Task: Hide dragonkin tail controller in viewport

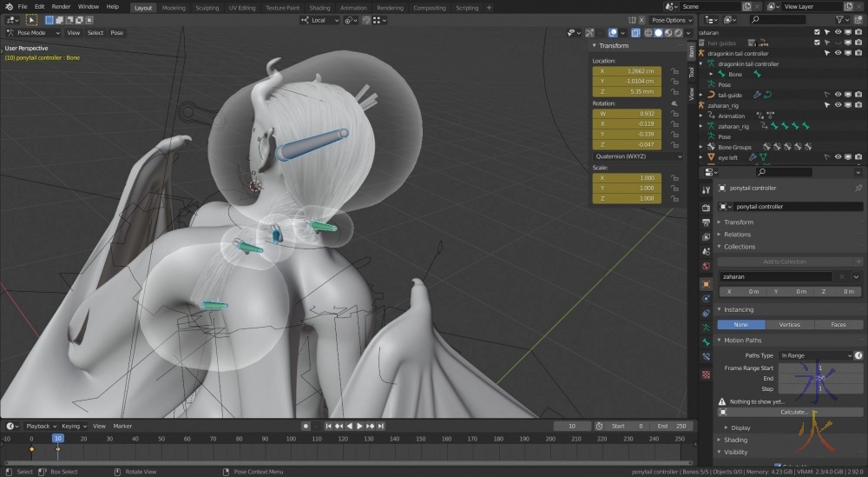Action: [838, 53]
